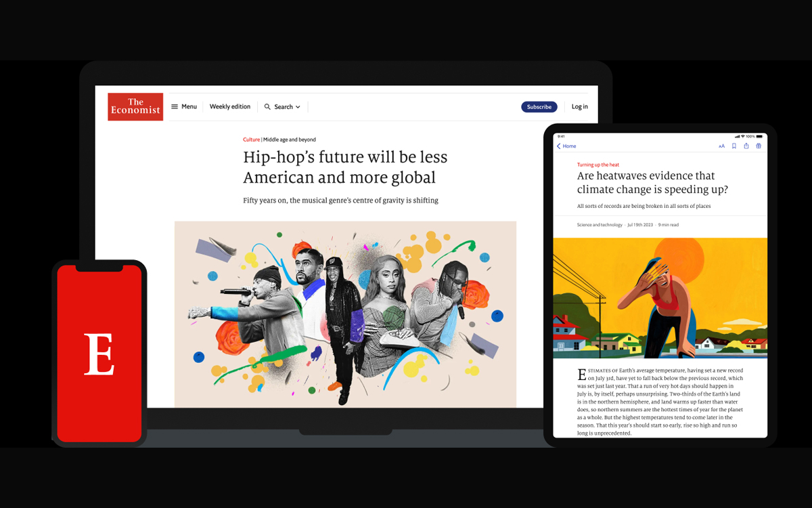Open the Culture section link
Viewport: 812px width, 508px height.
coord(251,139)
